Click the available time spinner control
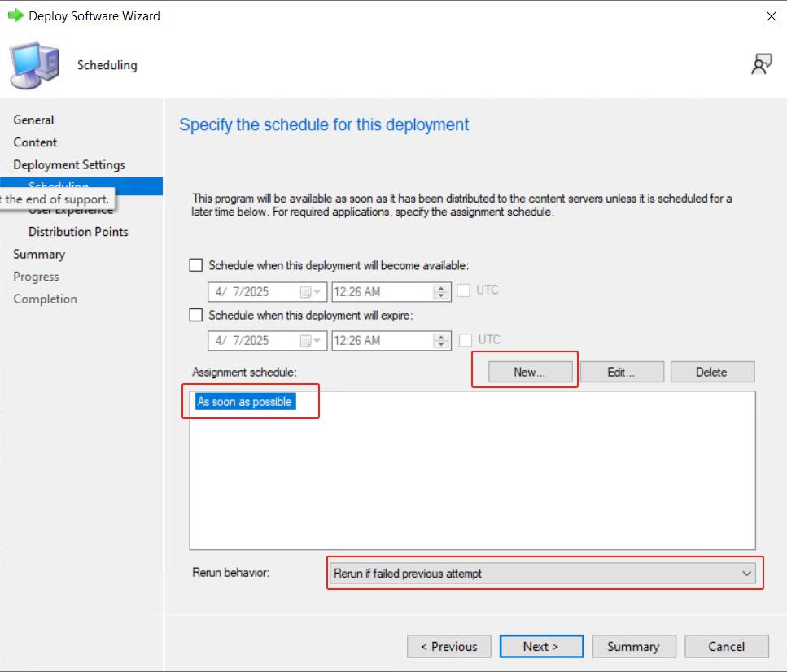787x672 pixels. point(441,292)
